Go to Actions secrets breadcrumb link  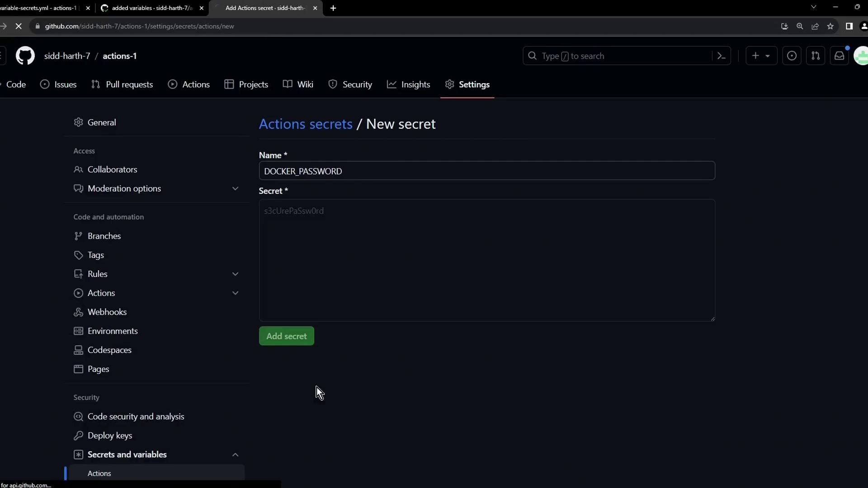point(306,124)
